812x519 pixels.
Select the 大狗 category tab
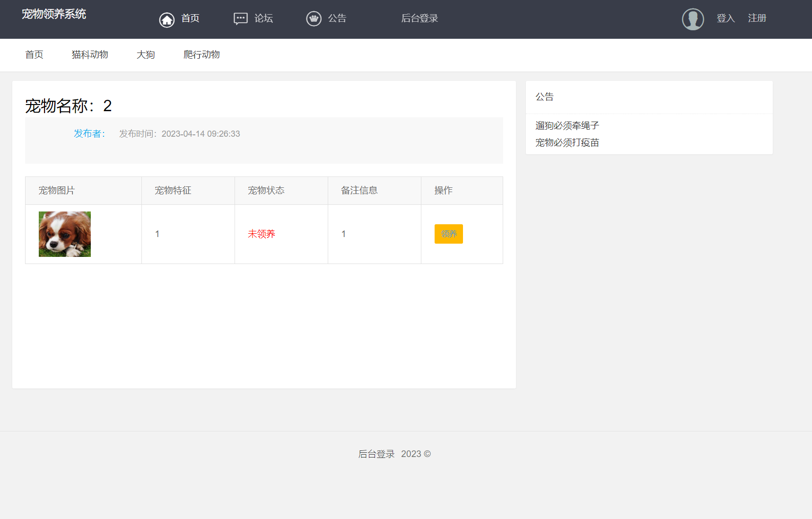tap(146, 55)
